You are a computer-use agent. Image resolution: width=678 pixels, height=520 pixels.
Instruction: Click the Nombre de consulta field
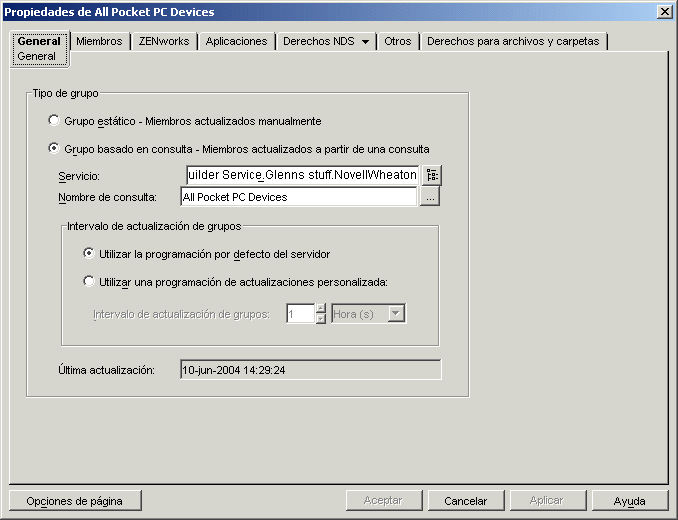299,197
